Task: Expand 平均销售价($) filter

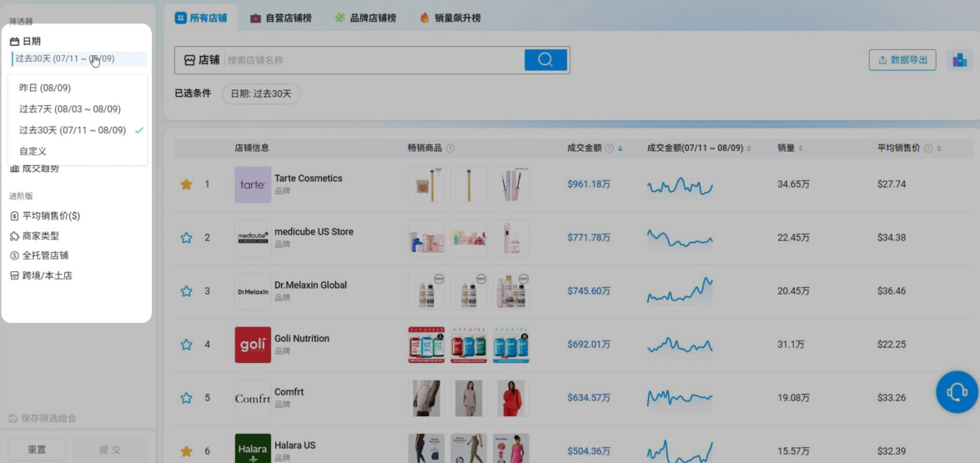Action: pos(45,215)
